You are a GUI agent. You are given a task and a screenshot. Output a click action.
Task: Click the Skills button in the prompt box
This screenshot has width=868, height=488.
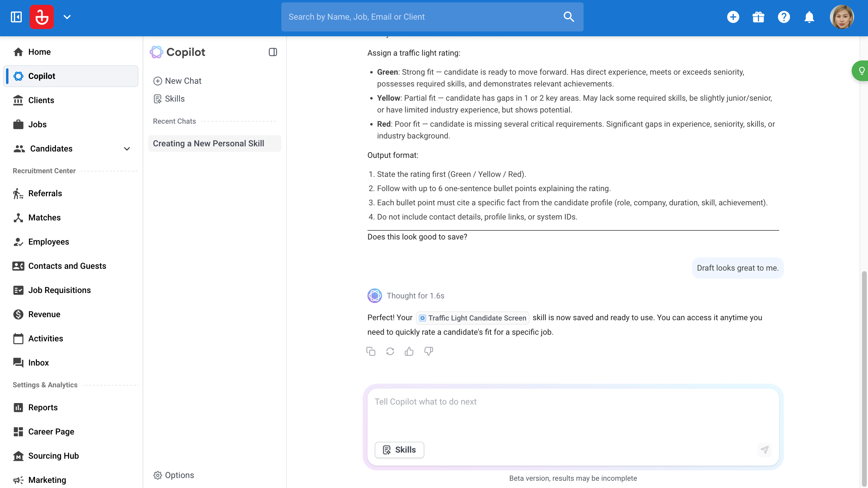399,450
